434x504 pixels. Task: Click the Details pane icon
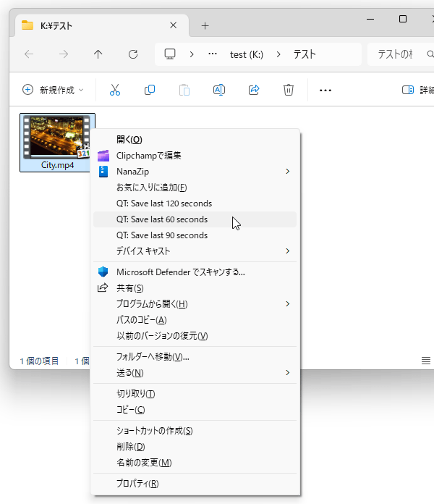[408, 90]
